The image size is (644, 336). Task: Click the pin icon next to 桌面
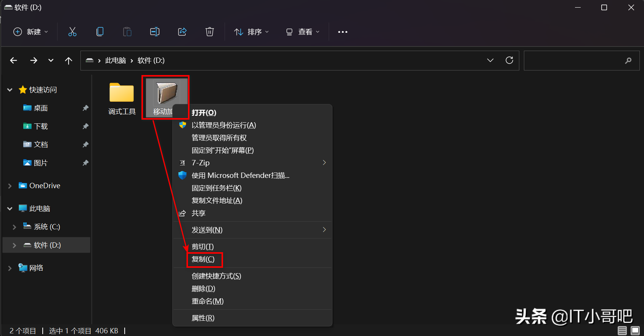click(x=85, y=108)
